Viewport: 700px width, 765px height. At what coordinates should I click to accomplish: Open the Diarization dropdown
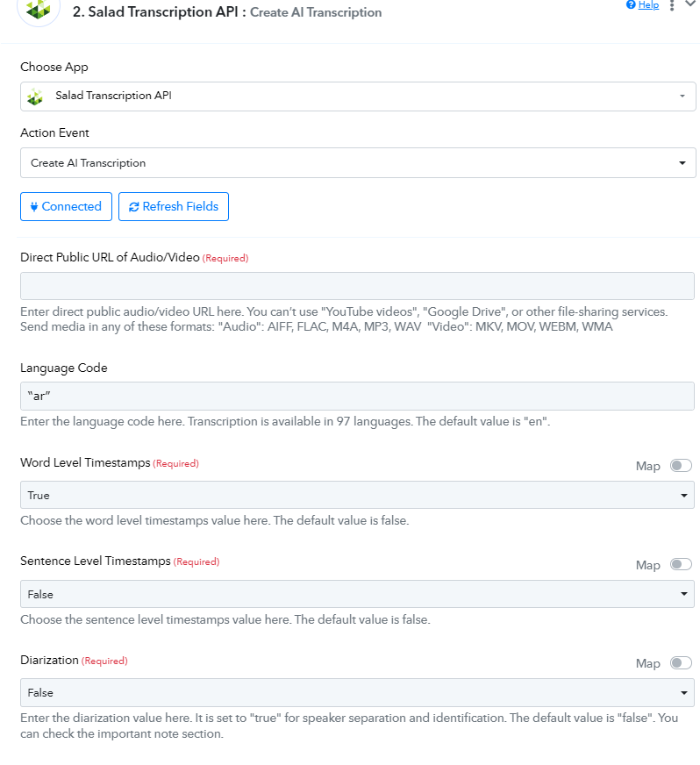click(x=357, y=692)
